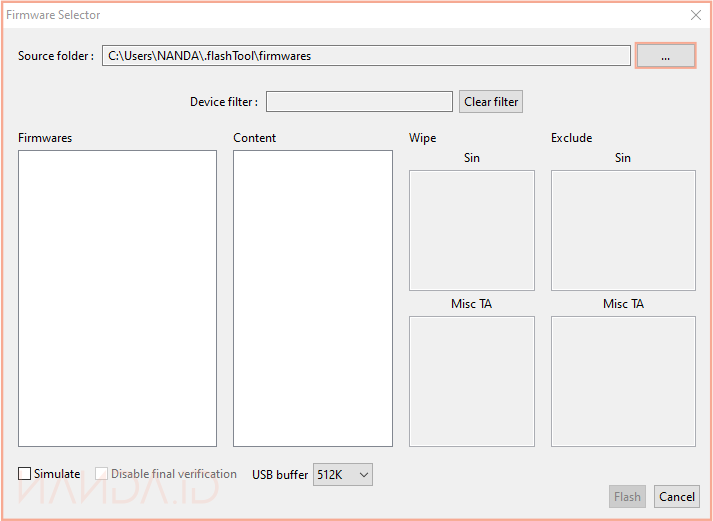Cancel the Firmware Selector dialog
This screenshot has width=713, height=521.
[x=676, y=497]
